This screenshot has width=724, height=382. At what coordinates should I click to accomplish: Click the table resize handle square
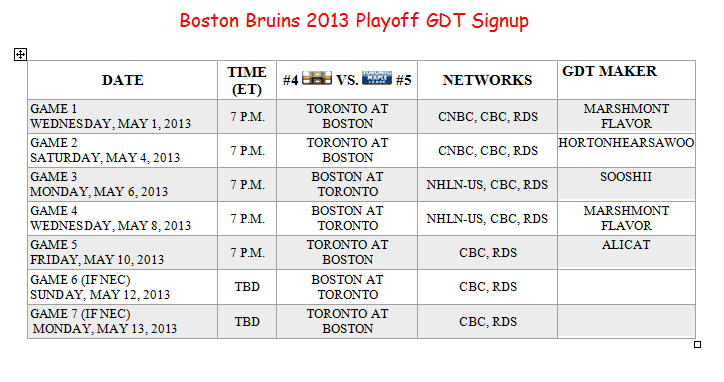[697, 344]
